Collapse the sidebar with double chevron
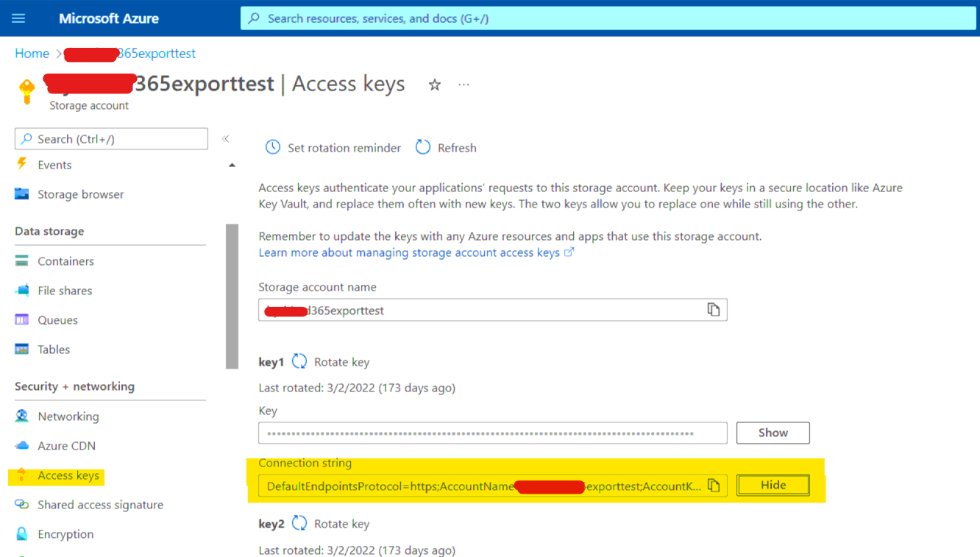This screenshot has height=557, width=980. click(226, 138)
